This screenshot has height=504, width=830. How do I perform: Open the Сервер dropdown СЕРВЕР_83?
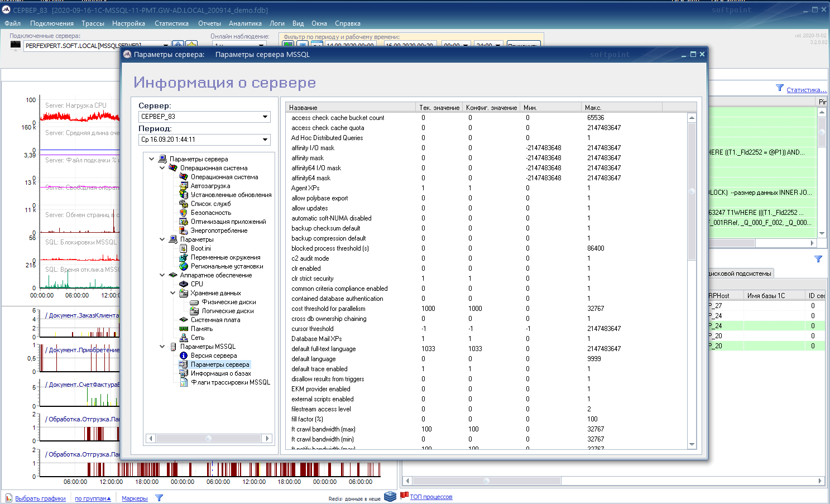click(204, 117)
